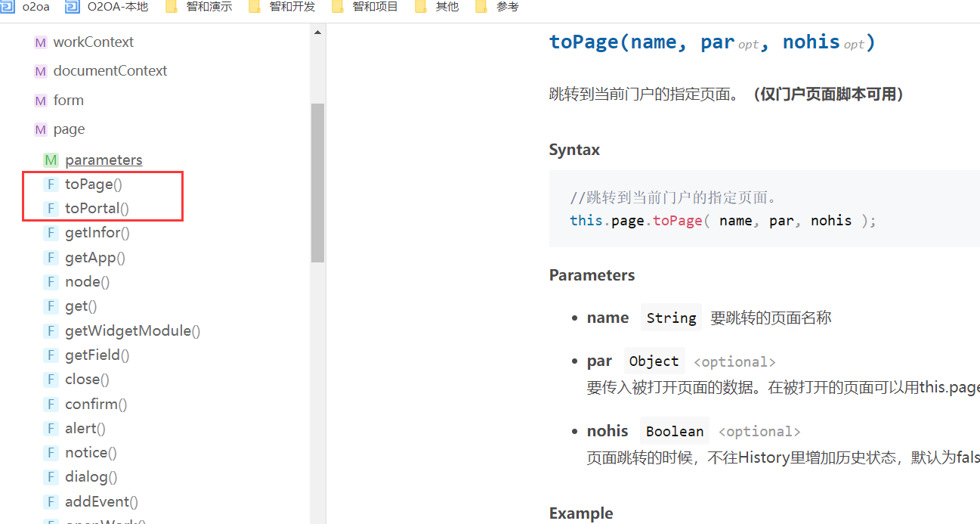Screen dimensions: 980x524
Task: Click the F icon beside addEvent()
Action: [x=51, y=501]
